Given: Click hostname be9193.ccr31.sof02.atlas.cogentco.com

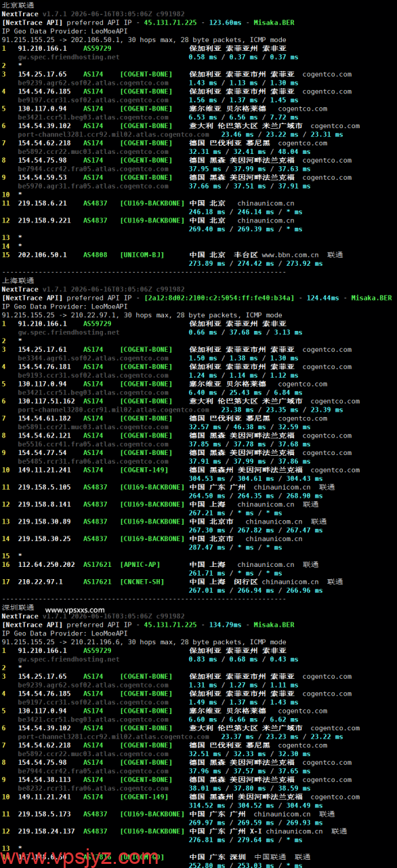Looking at the screenshot, I should (93, 376).
